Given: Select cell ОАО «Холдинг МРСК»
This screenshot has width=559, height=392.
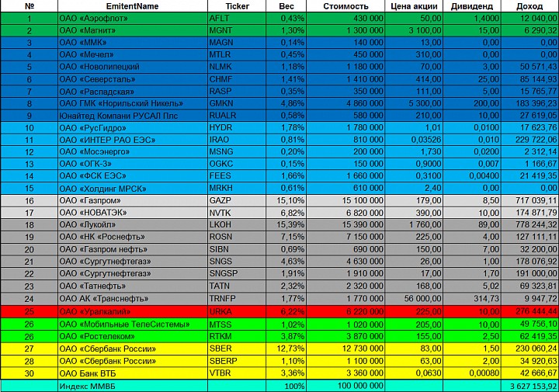Looking at the screenshot, I should 132,188.
